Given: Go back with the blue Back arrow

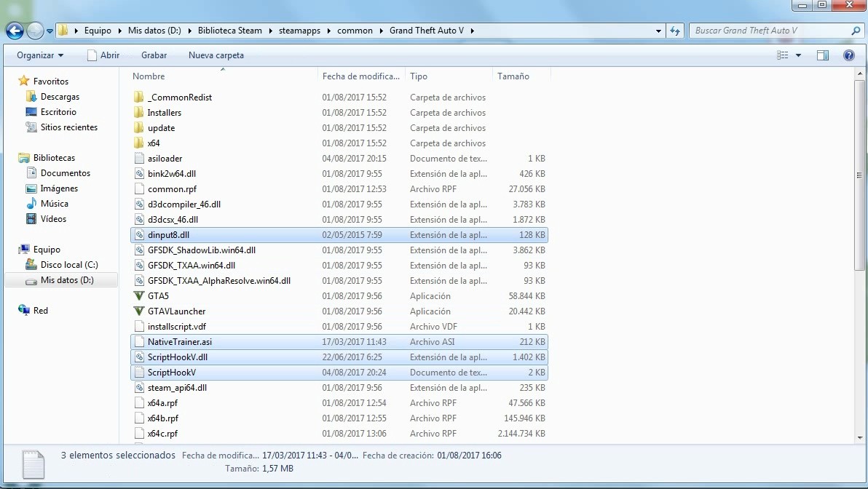Looking at the screenshot, I should coord(15,31).
